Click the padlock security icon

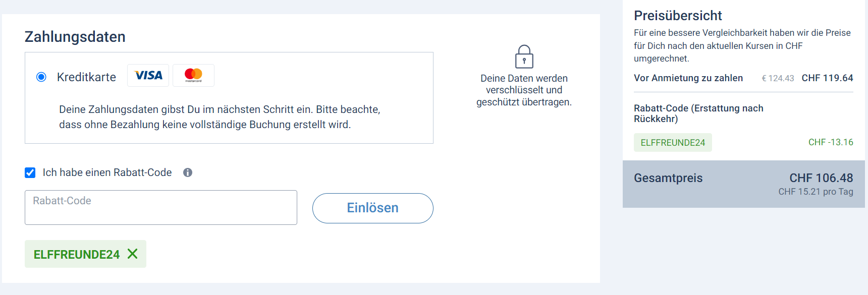coord(524,57)
